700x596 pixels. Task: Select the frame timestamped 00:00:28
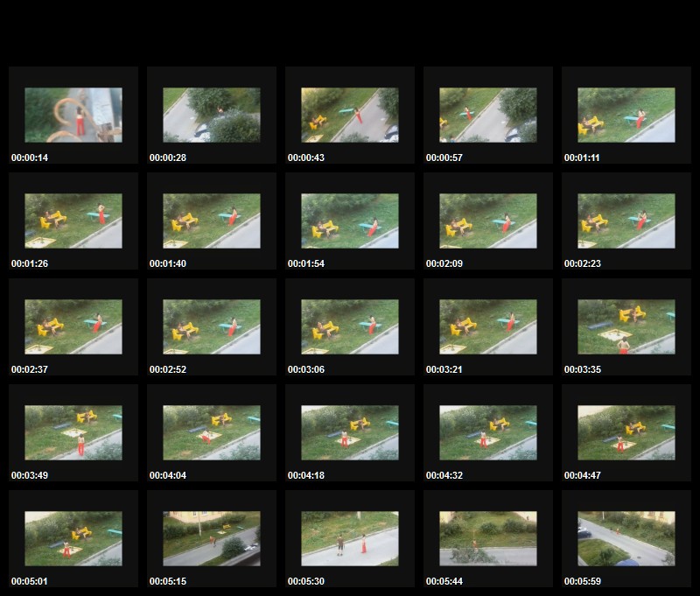point(212,115)
